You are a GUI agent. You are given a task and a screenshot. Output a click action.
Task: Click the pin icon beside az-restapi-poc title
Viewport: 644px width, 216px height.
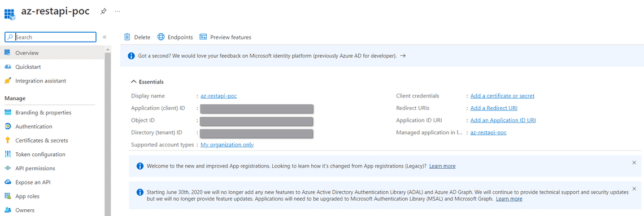103,11
